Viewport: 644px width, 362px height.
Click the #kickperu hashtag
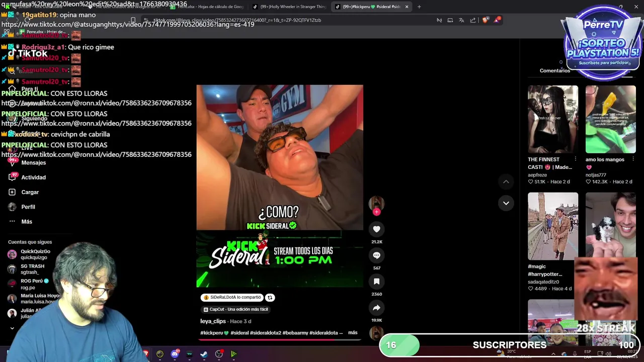[x=214, y=333]
